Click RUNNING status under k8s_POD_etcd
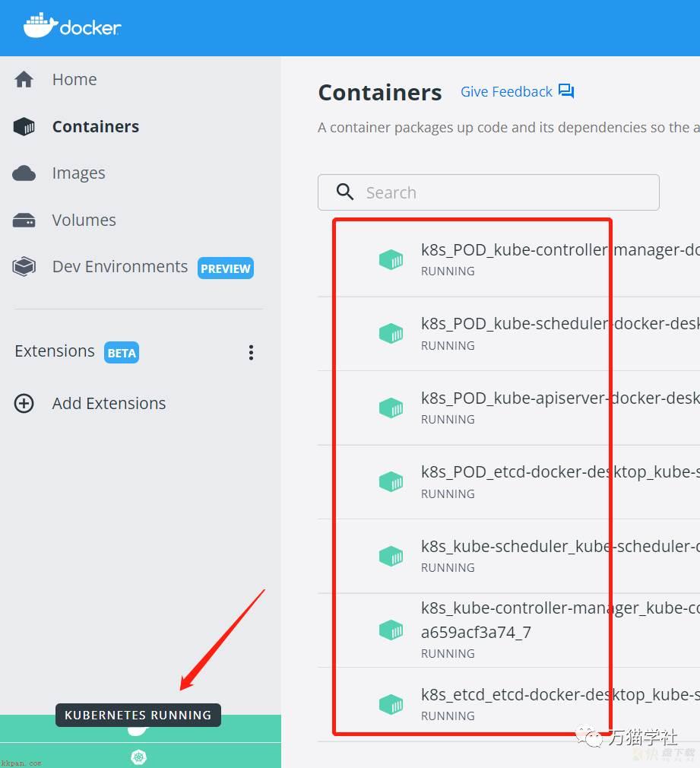Screen dimensions: 700x768 [448, 493]
